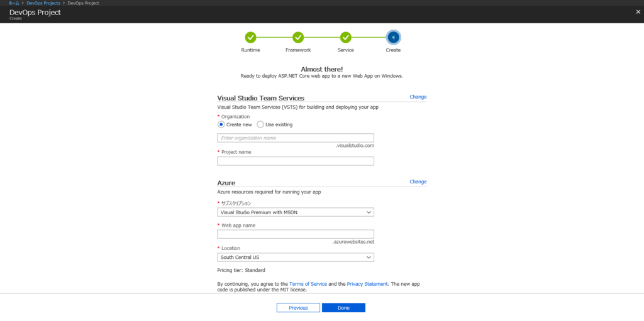Click Change link for Azure section

(418, 182)
